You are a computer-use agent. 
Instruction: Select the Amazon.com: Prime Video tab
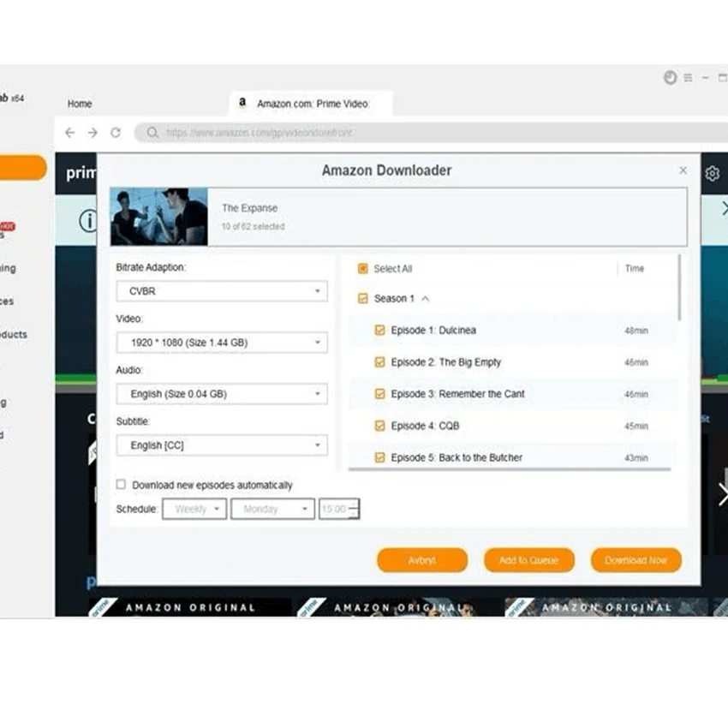coord(311,104)
